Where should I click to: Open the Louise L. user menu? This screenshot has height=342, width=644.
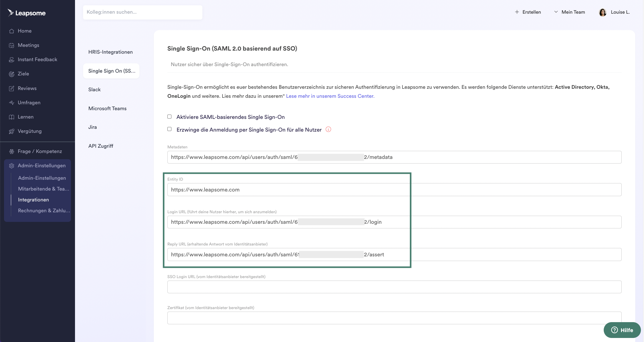[615, 12]
